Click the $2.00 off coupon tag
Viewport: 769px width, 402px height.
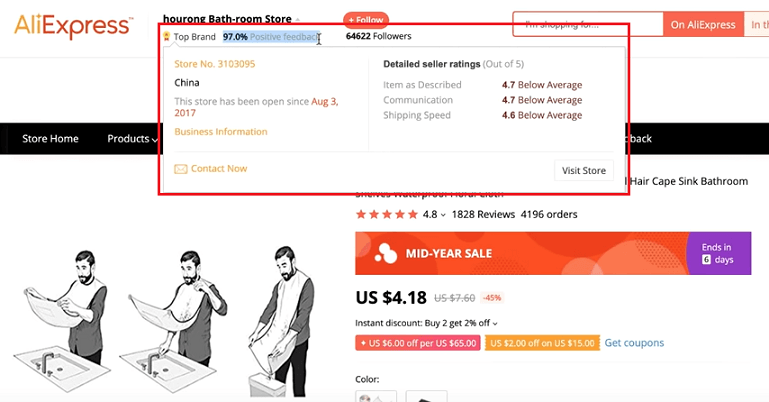coord(543,343)
